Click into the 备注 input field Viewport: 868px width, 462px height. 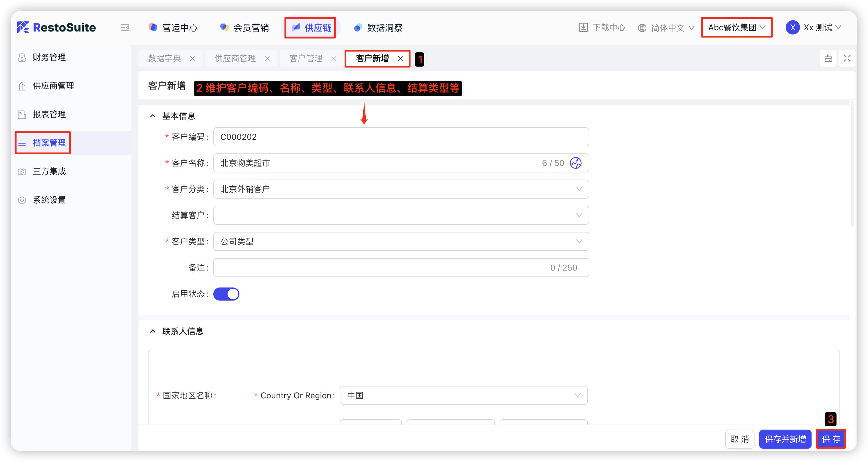click(x=381, y=268)
